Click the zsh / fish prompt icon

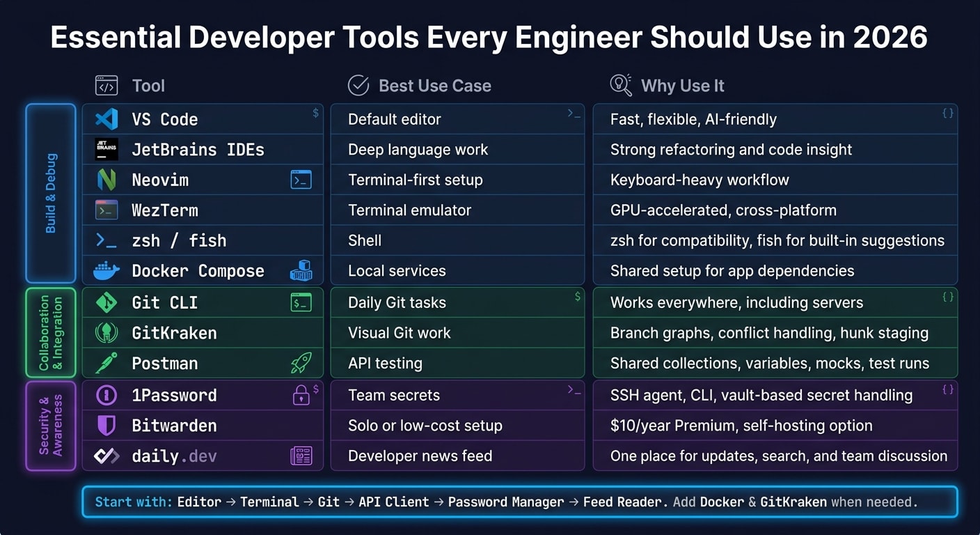(106, 240)
